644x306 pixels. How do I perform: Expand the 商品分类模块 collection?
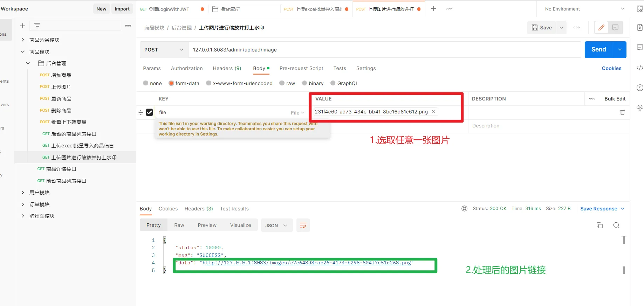click(23, 40)
